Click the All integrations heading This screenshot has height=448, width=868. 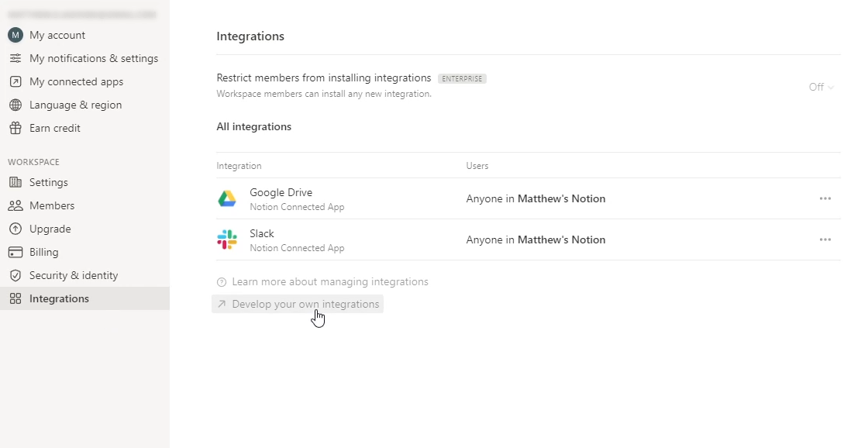(x=253, y=127)
